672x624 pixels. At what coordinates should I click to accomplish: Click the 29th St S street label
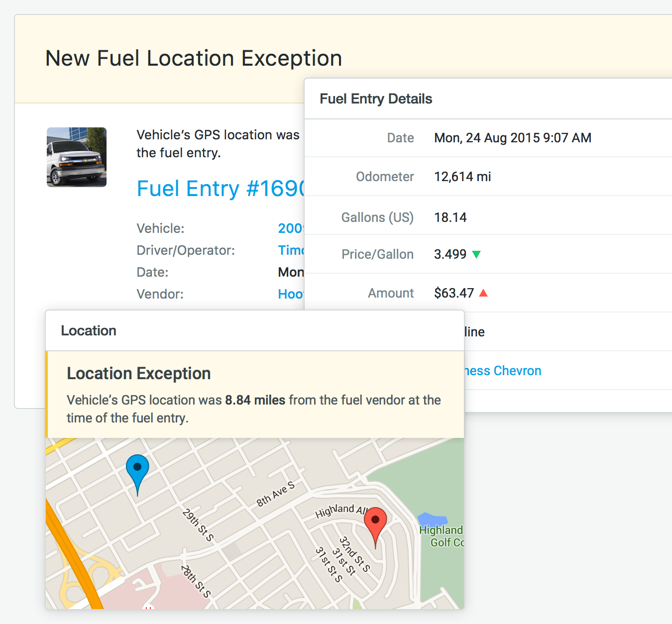[x=198, y=524]
